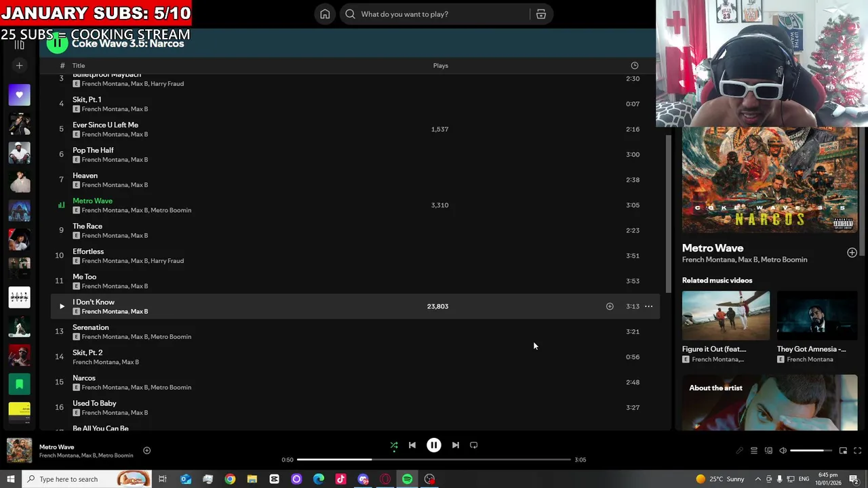Image resolution: width=868 pixels, height=488 pixels.
Task: Mute the volume speaker icon
Action: [783, 451]
